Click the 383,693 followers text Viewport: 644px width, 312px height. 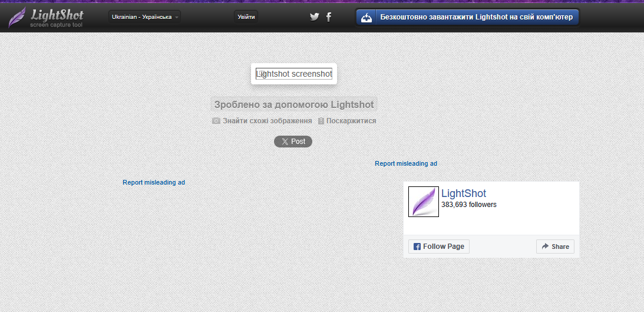tap(469, 205)
